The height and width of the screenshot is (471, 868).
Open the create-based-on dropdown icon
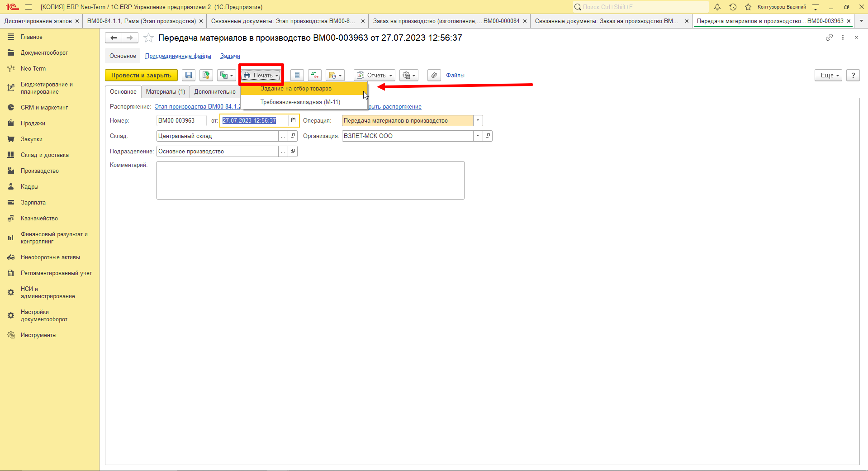pyautogui.click(x=226, y=75)
